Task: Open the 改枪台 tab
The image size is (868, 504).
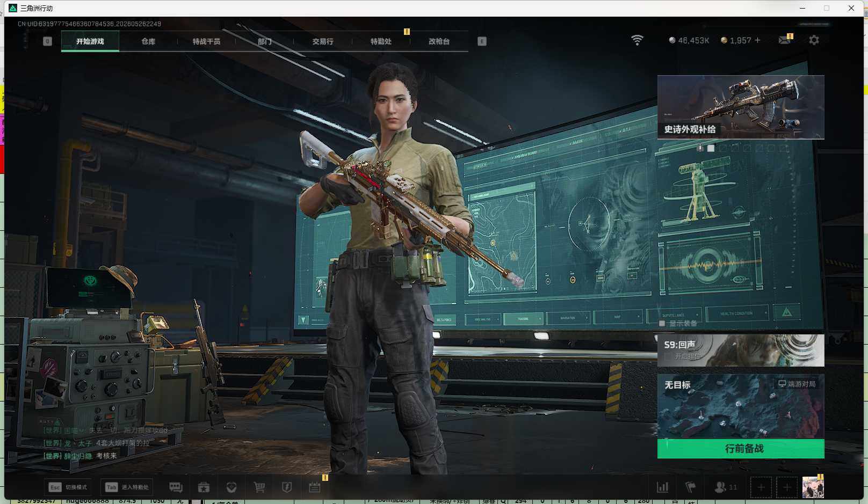Action: click(439, 41)
